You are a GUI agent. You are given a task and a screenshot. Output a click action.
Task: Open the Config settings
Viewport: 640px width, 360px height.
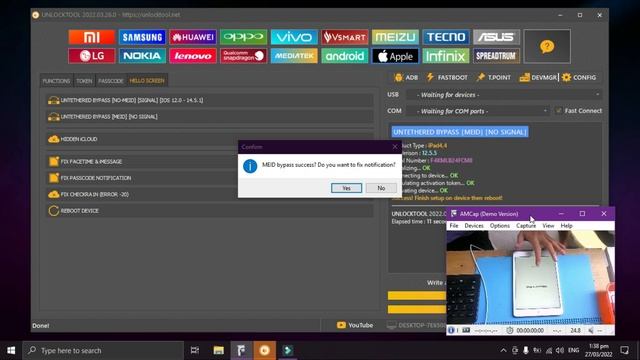point(579,77)
